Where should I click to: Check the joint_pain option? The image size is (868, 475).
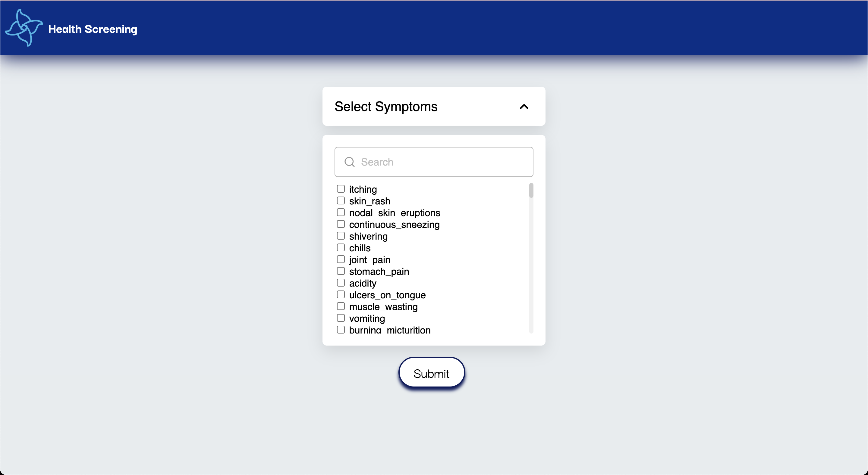341,259
